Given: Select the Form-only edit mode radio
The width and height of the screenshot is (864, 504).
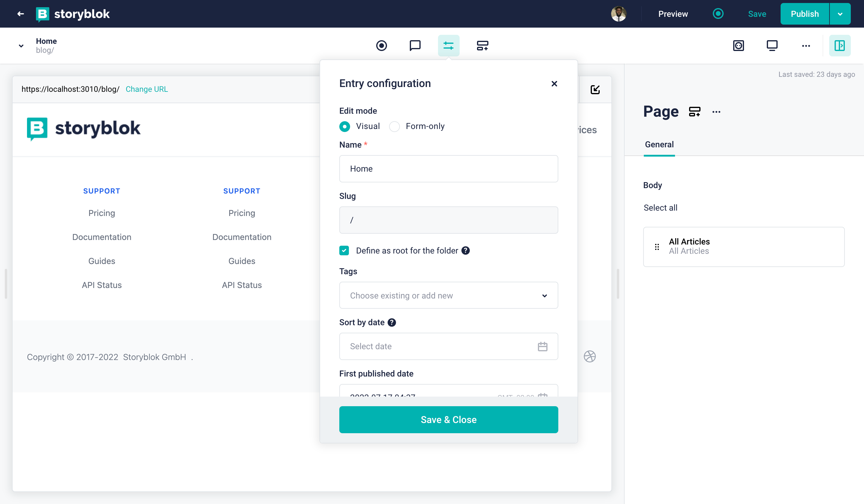Looking at the screenshot, I should 394,127.
